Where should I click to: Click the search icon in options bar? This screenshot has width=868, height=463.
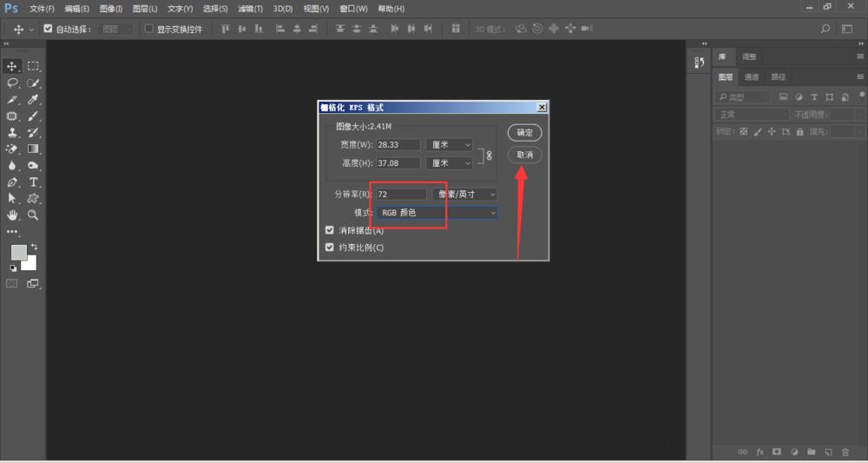click(x=825, y=29)
